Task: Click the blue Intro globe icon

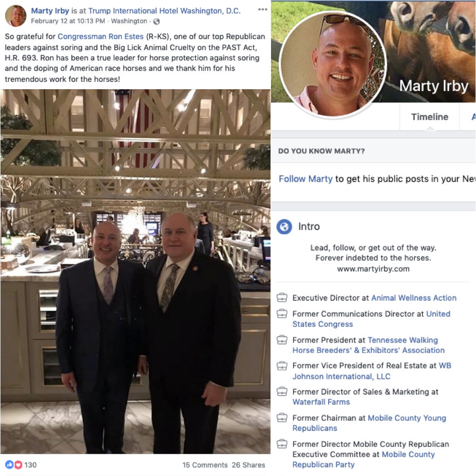Action: pos(284,226)
